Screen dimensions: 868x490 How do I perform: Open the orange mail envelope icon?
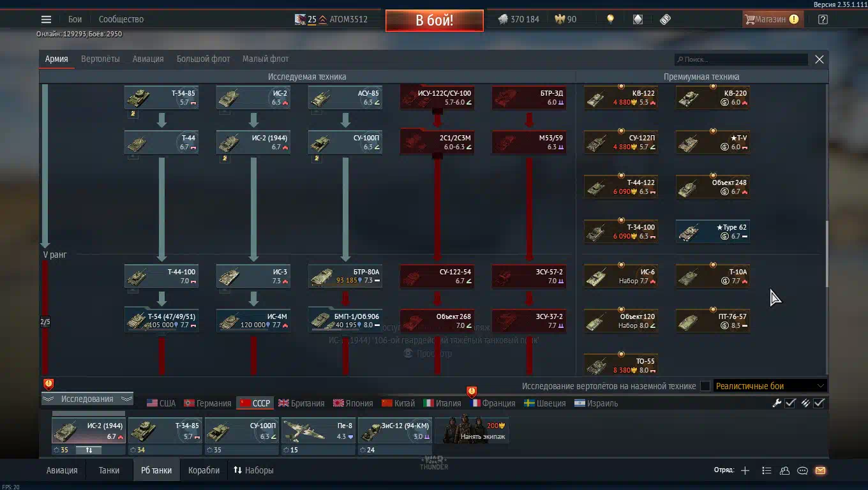pos(820,470)
